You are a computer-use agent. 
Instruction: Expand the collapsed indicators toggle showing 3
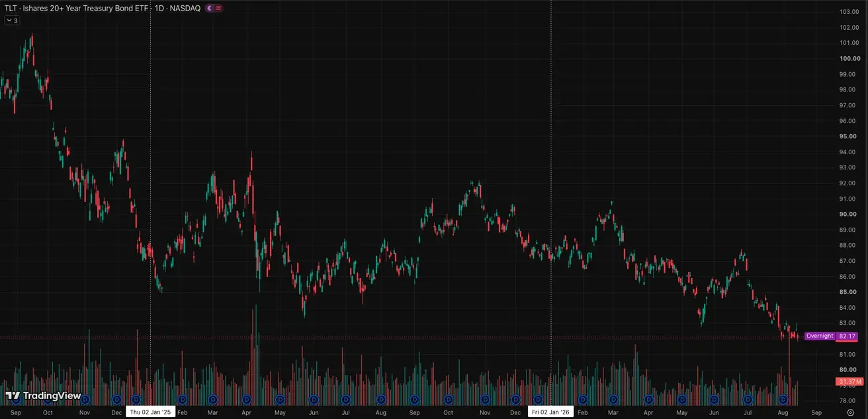coord(12,21)
